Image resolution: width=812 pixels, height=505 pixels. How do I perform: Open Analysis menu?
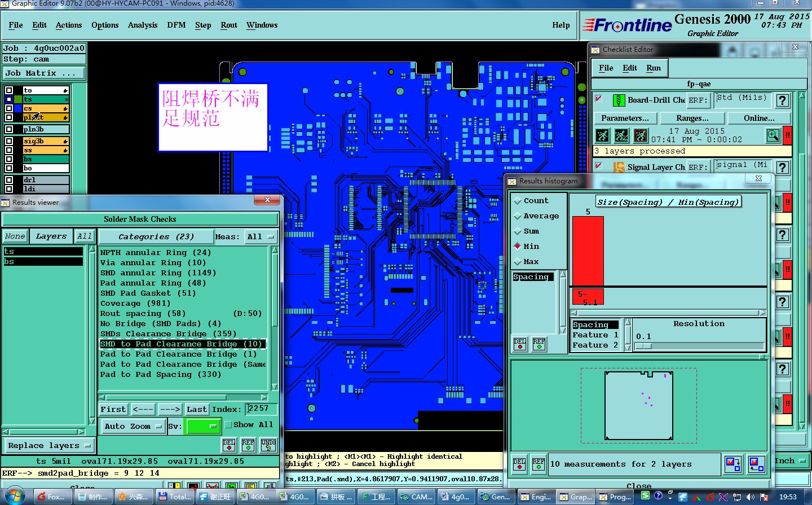143,25
